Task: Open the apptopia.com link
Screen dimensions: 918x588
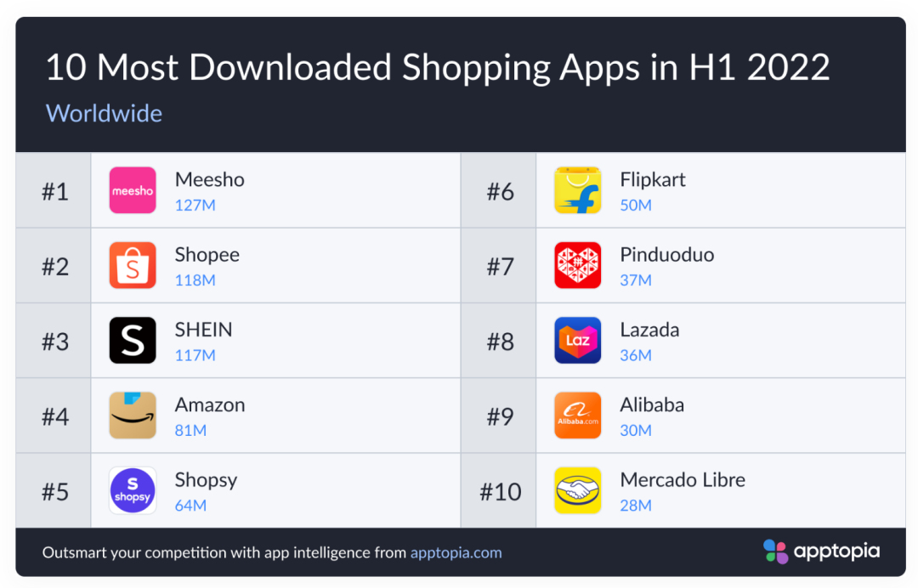Action: [456, 552]
